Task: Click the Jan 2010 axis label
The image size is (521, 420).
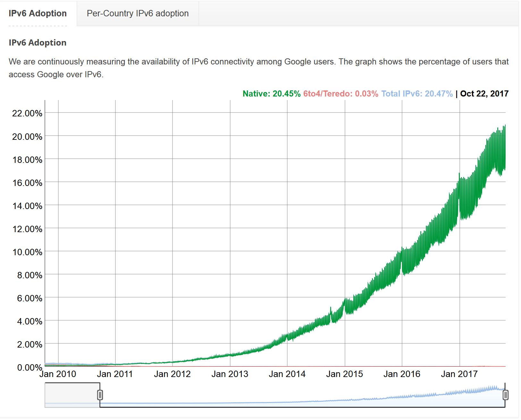Action: tap(58, 374)
